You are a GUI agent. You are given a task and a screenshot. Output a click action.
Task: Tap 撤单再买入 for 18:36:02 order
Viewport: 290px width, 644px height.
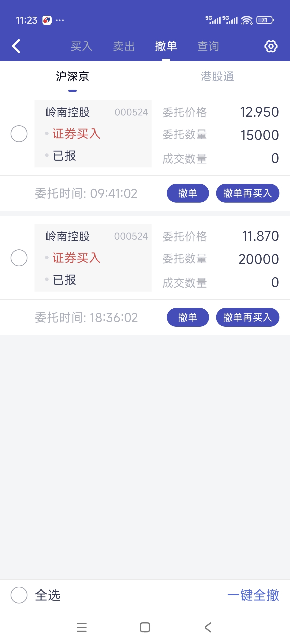click(248, 317)
